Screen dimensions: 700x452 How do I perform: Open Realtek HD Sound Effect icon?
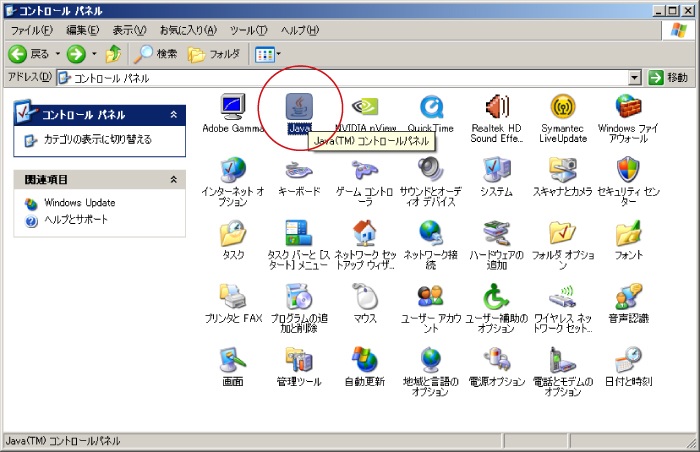(497, 107)
